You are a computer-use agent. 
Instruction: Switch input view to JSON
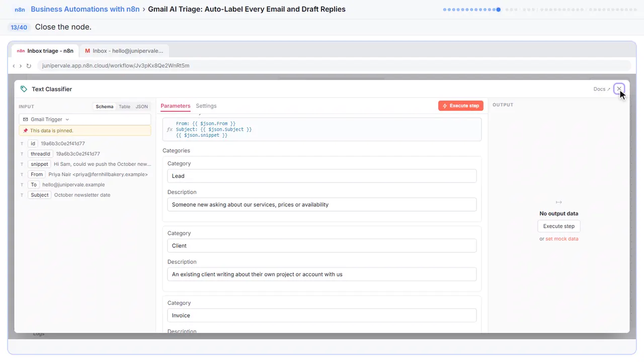point(142,107)
